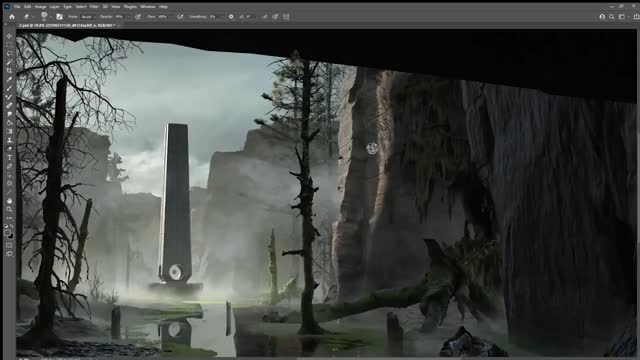Select the Ellipse shape tool
The height and width of the screenshot is (360, 640).
9,183
